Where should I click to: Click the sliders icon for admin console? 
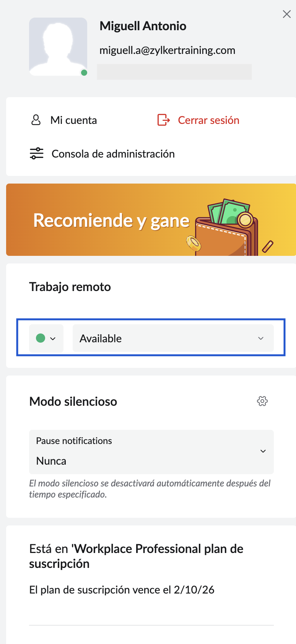37,154
